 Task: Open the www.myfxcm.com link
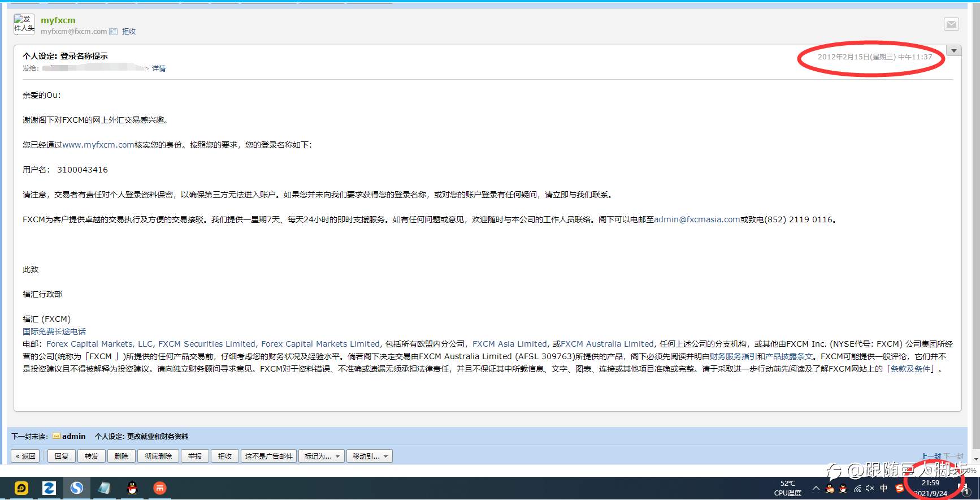click(98, 145)
